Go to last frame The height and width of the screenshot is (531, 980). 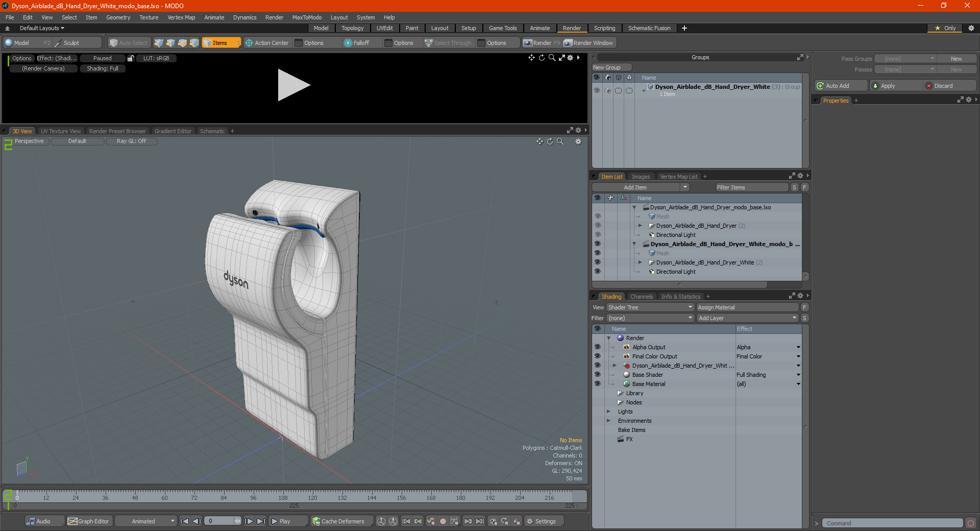261,521
